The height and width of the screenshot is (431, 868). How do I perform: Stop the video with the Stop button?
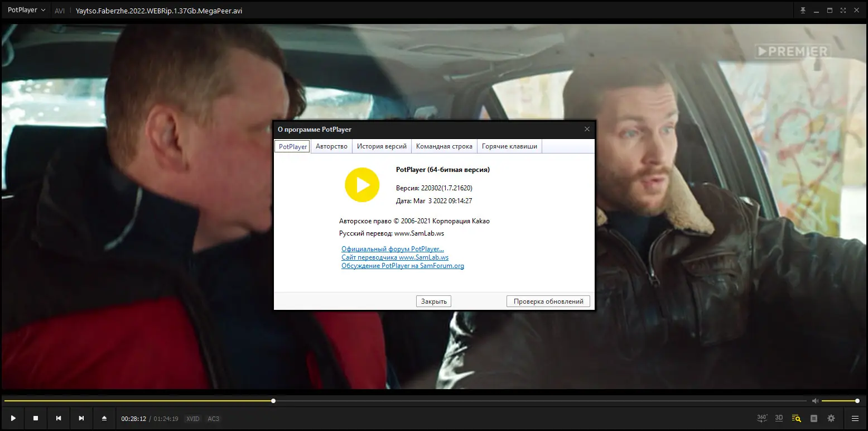coord(36,418)
